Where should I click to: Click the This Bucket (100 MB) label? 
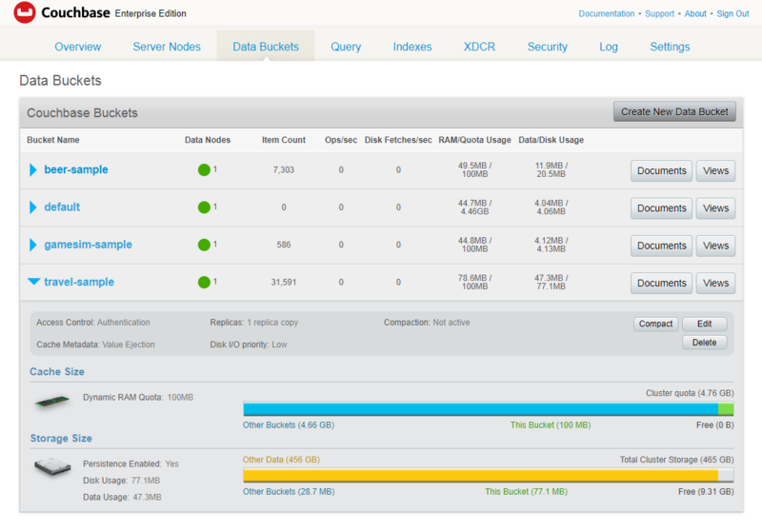pos(551,425)
